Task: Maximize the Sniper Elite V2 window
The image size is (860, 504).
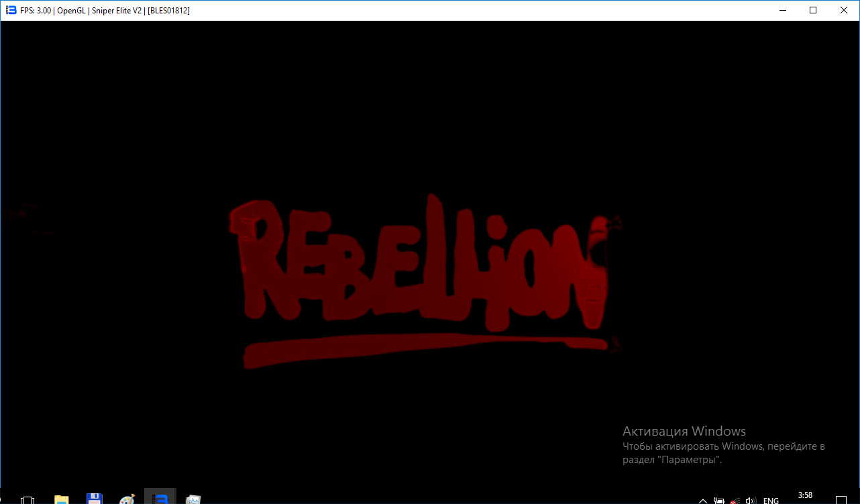Action: (813, 10)
